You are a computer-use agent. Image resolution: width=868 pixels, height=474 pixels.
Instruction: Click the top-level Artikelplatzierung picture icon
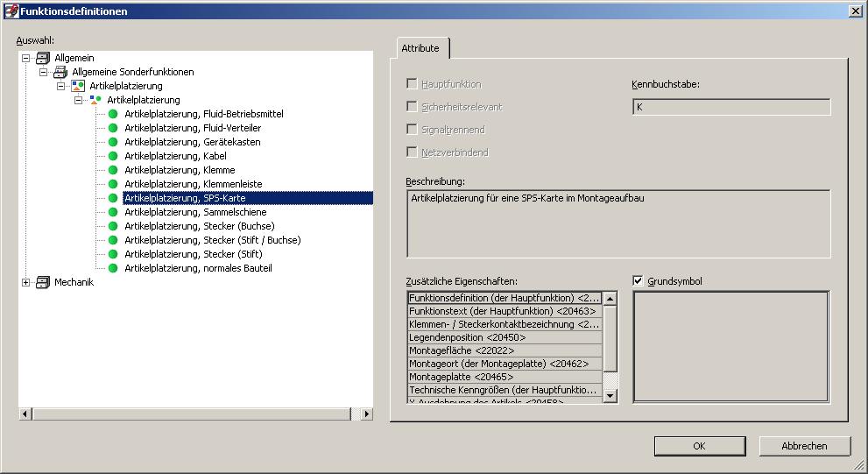(x=78, y=86)
